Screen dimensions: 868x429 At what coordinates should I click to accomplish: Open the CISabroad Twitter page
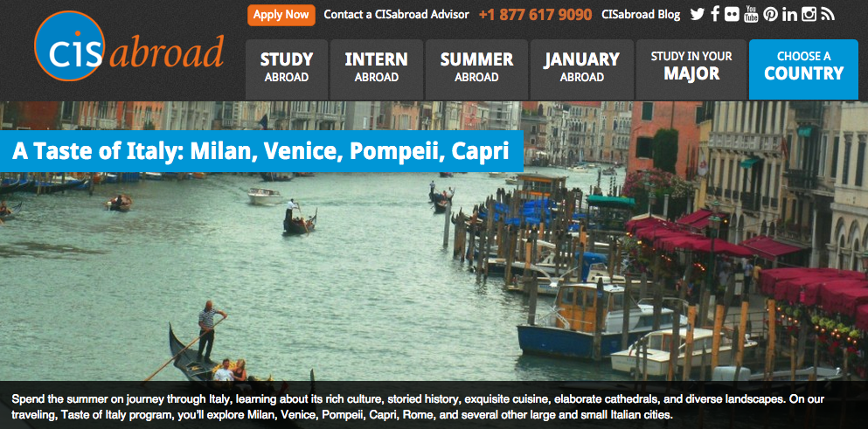point(697,14)
